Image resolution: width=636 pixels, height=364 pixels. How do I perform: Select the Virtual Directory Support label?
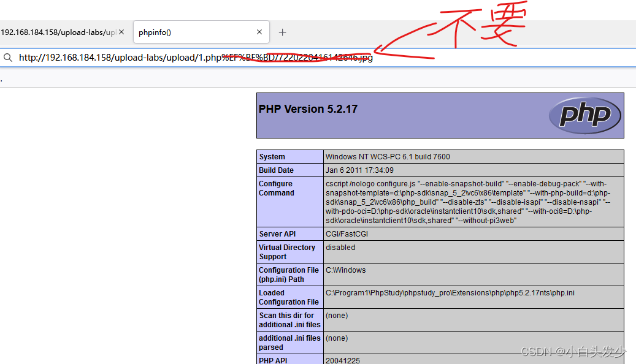tap(287, 252)
